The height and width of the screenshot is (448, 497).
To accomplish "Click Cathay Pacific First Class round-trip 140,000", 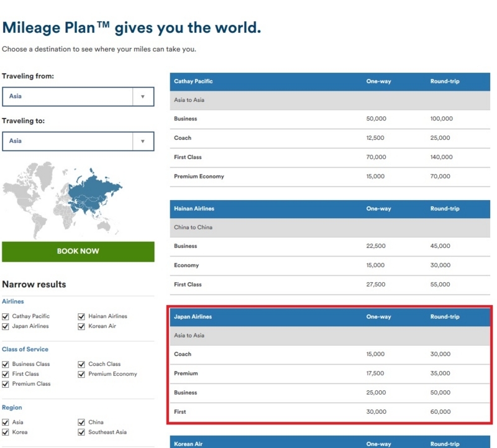I will (441, 157).
